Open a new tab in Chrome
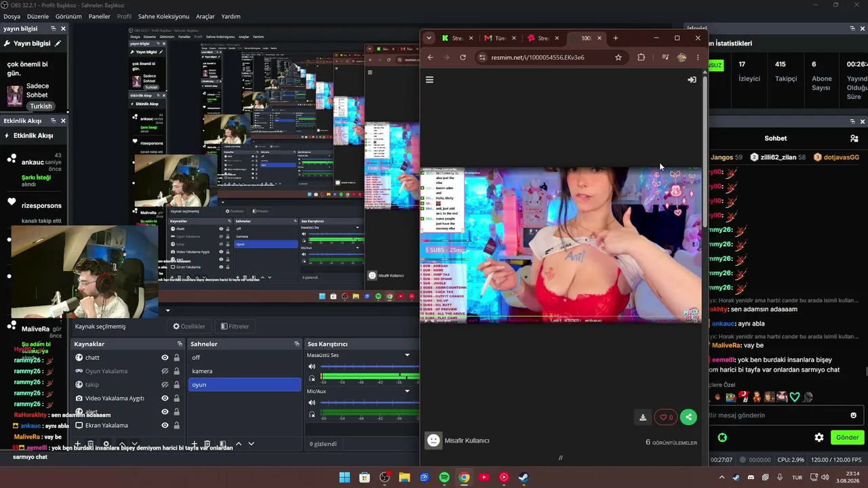The height and width of the screenshot is (488, 868). click(615, 38)
